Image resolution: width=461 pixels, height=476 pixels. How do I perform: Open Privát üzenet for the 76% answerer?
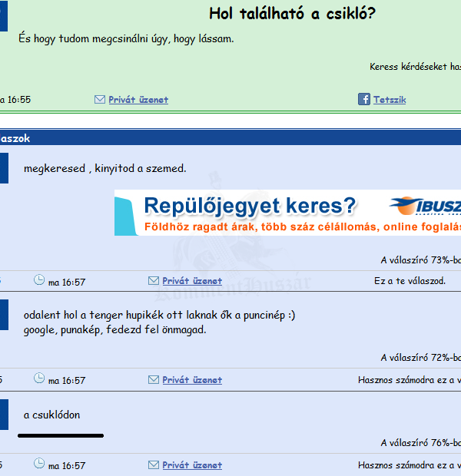[192, 464]
